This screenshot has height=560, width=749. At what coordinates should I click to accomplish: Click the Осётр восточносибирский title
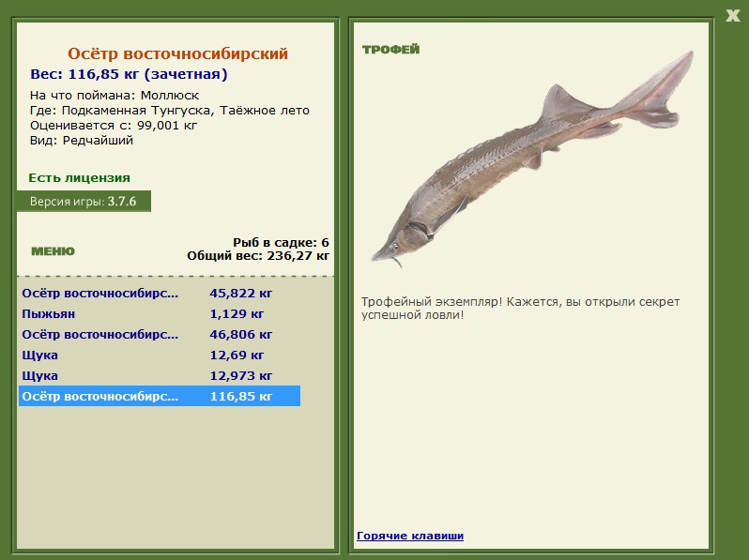177,53
